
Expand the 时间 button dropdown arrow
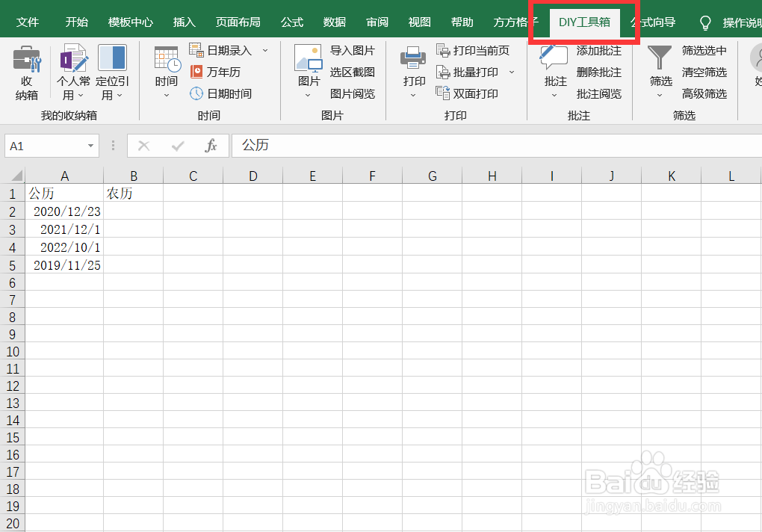tap(167, 95)
